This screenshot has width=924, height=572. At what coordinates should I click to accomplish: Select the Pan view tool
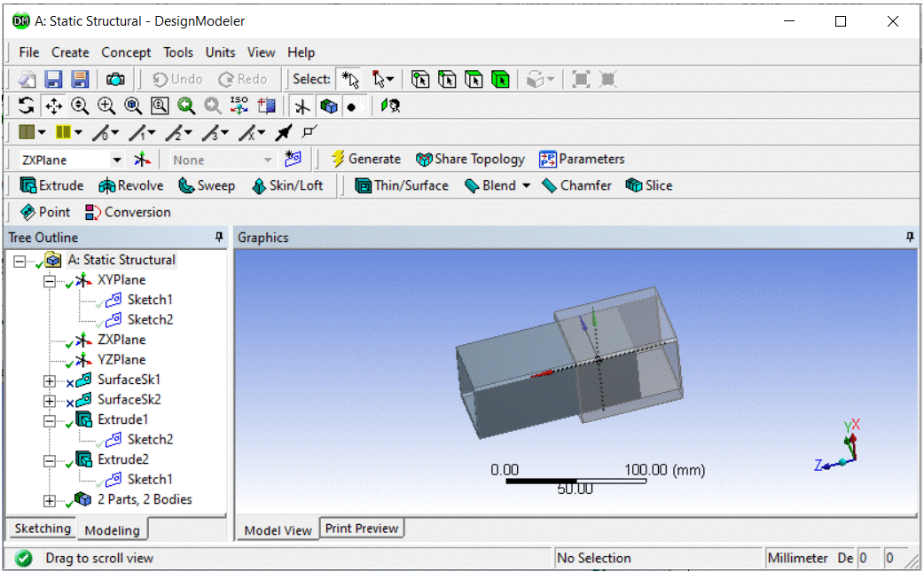pyautogui.click(x=53, y=106)
